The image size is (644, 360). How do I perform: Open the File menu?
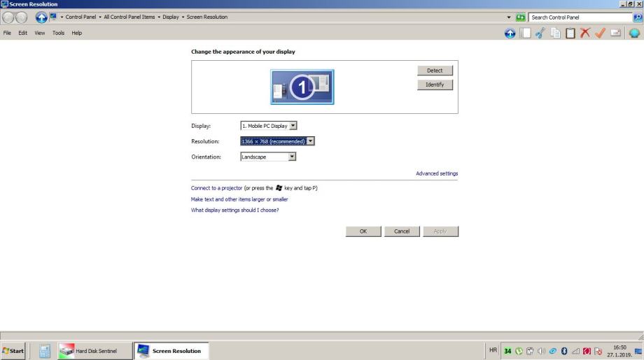[x=7, y=33]
